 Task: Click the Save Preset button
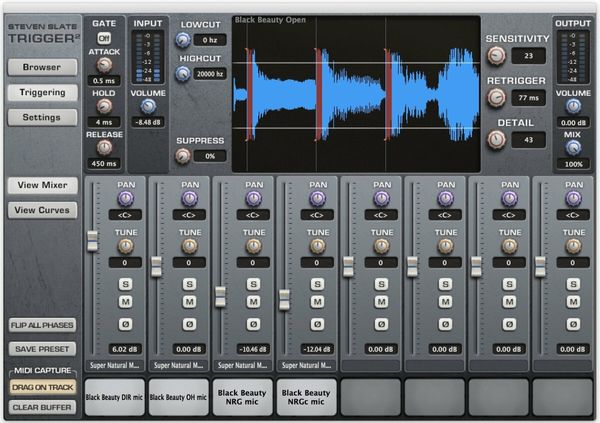pyautogui.click(x=43, y=348)
